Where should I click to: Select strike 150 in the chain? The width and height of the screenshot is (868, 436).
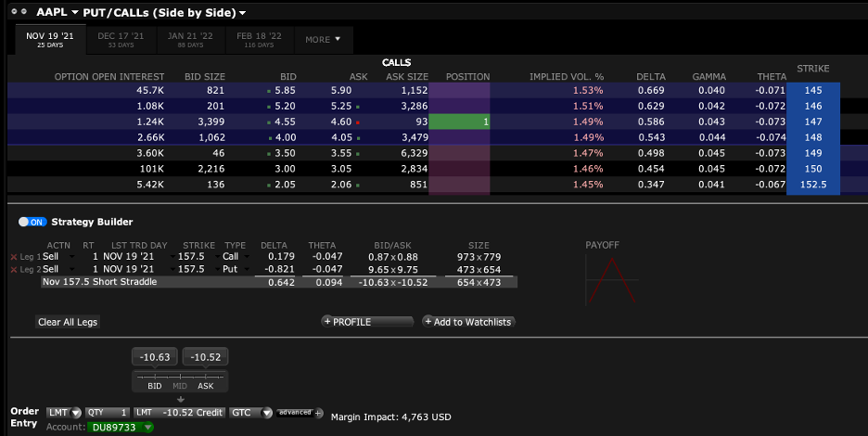tap(813, 169)
